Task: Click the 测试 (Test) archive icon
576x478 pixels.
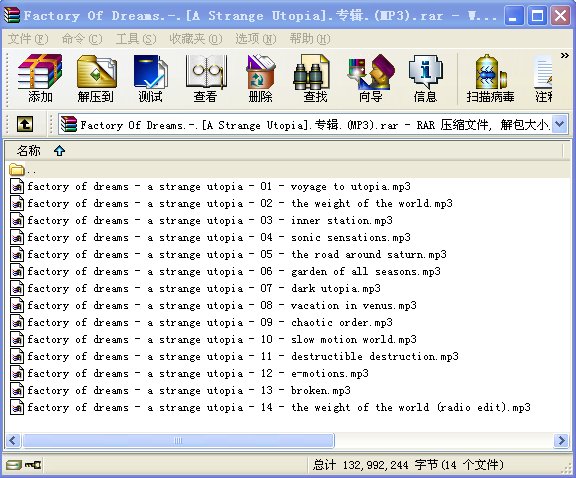Action: click(150, 78)
